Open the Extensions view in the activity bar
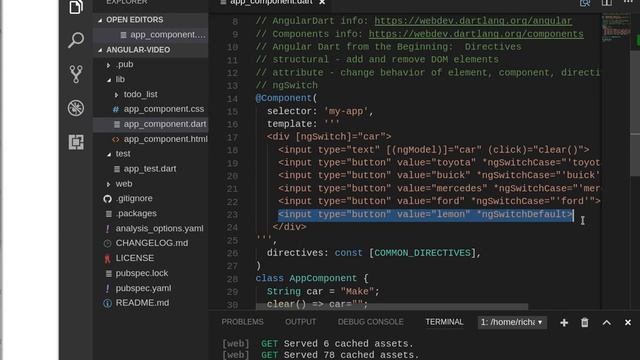The image size is (640, 360). 76,142
